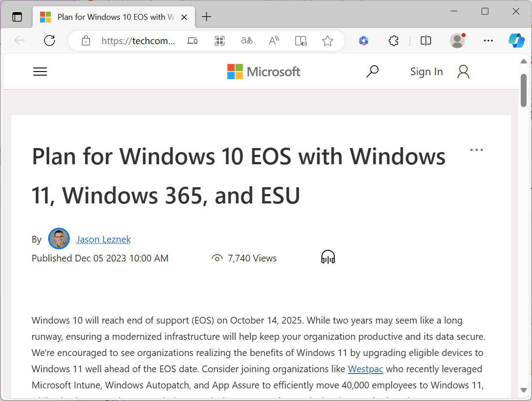This screenshot has width=532, height=401.
Task: Click the views eye icon
Action: pos(217,258)
